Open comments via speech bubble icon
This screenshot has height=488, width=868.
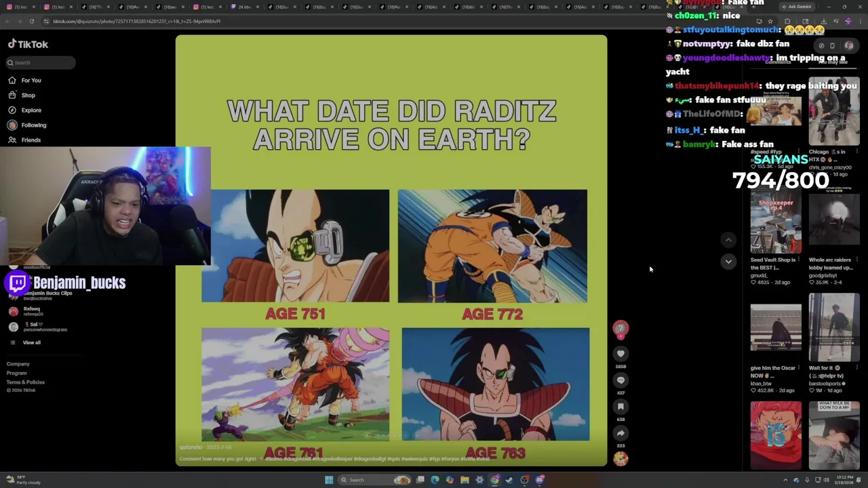[620, 380]
